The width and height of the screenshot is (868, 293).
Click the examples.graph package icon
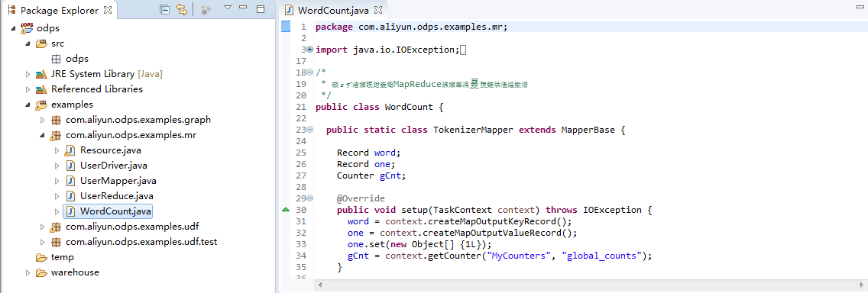(56, 120)
